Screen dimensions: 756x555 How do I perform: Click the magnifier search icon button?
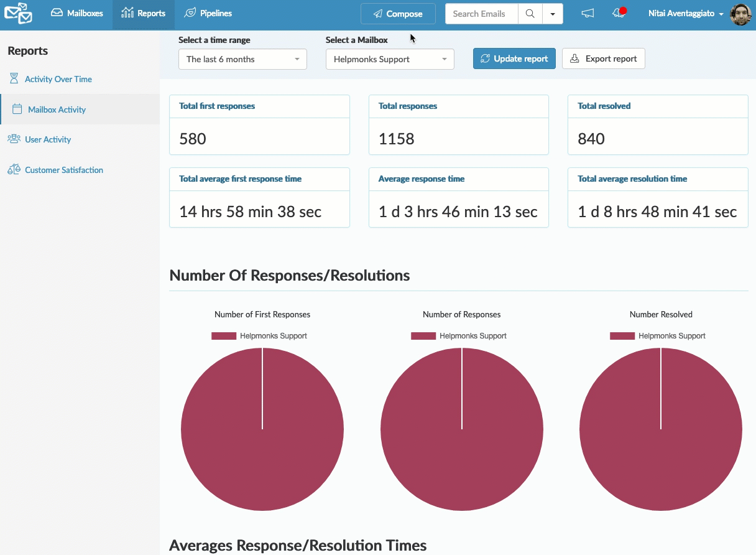530,14
